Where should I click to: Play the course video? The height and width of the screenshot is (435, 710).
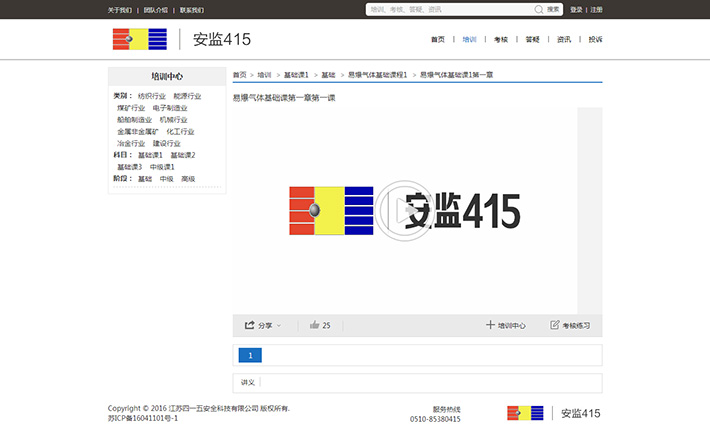(x=405, y=211)
